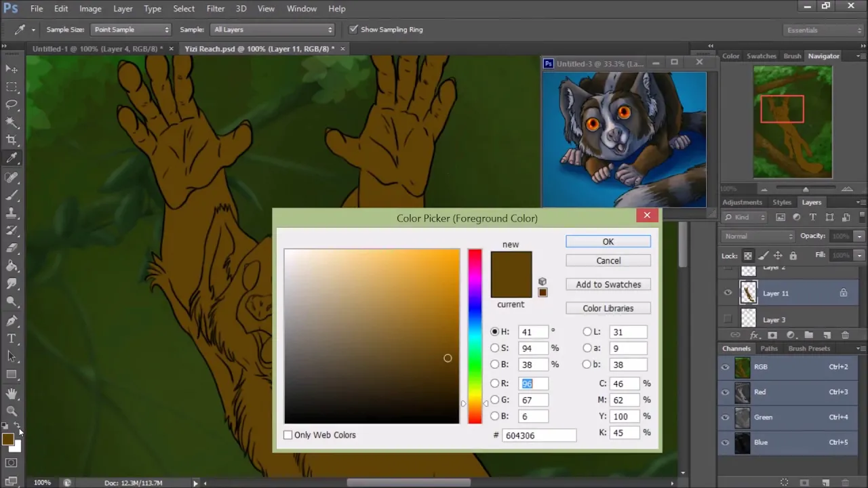Open the layer Kind filter dropdown
Screen dimensions: 868x488
(x=745, y=218)
